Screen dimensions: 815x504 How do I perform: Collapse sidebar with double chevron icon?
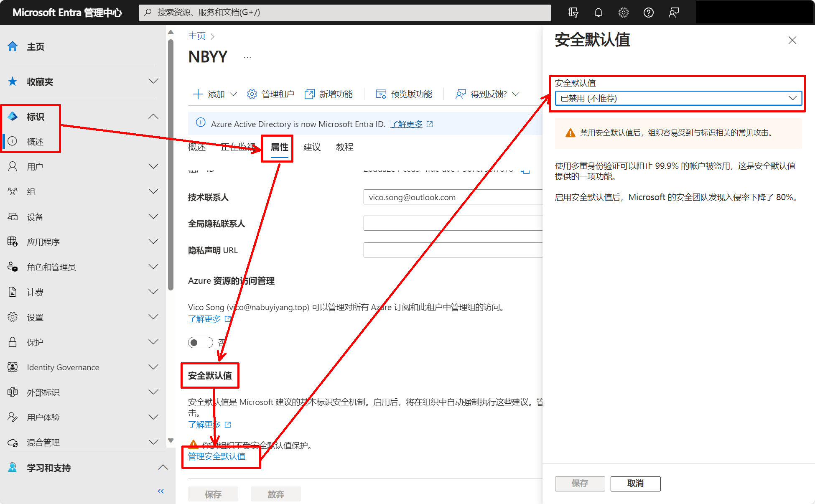[160, 491]
